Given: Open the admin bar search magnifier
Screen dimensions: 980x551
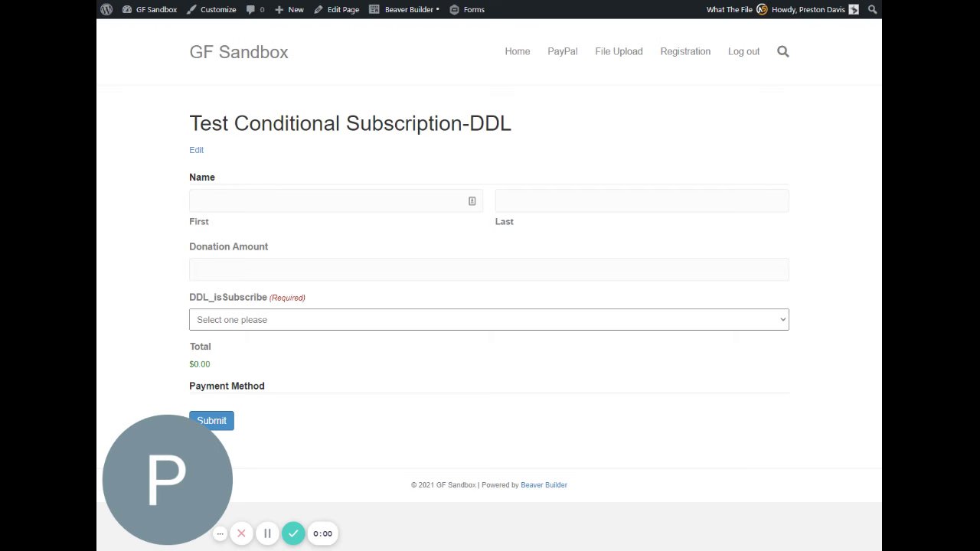Looking at the screenshot, I should [x=872, y=9].
